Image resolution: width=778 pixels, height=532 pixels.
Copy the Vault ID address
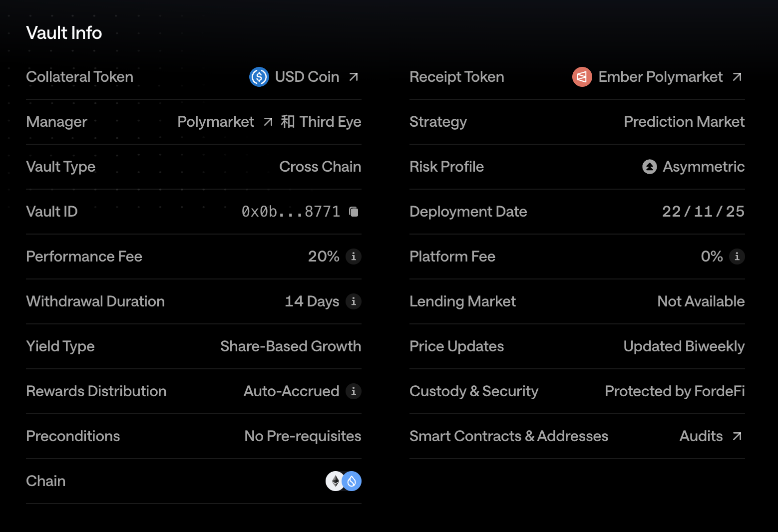[x=354, y=212]
